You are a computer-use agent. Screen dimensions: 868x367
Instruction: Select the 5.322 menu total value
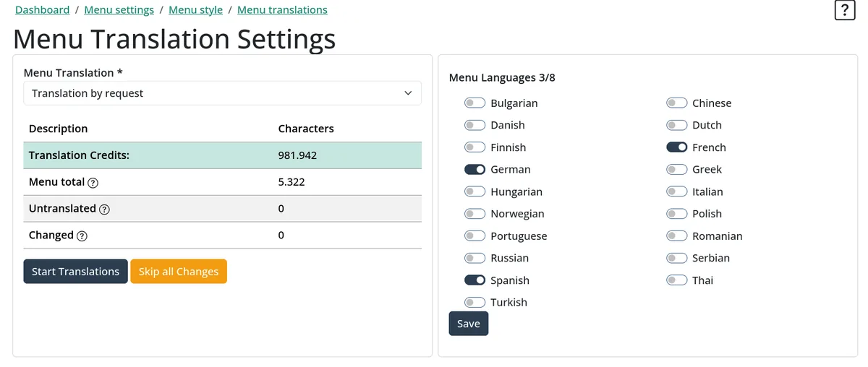coord(292,182)
